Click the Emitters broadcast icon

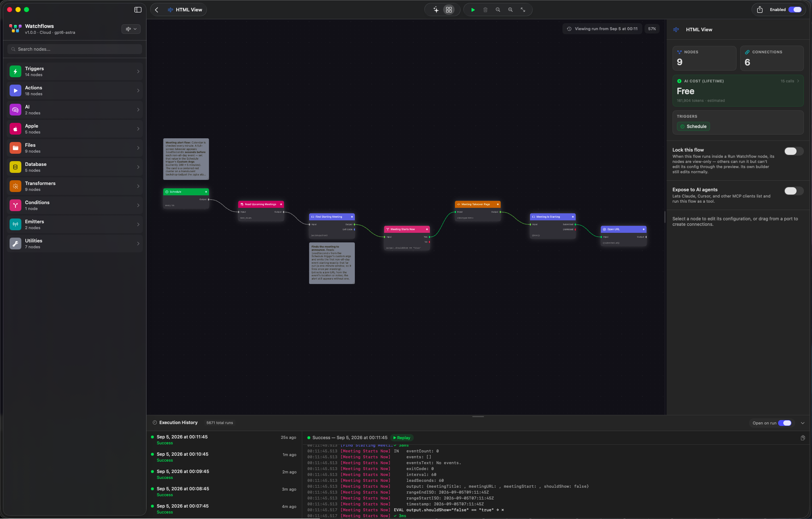(x=15, y=224)
